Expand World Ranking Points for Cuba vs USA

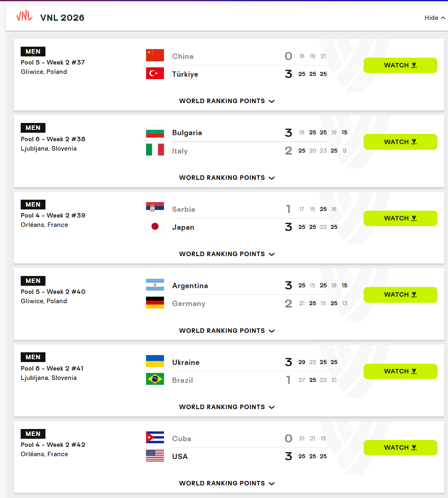point(227,483)
